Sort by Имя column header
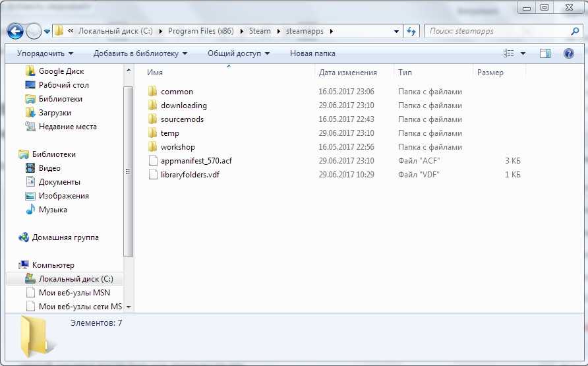Viewport: 588px width, 366px height. pyautogui.click(x=155, y=73)
